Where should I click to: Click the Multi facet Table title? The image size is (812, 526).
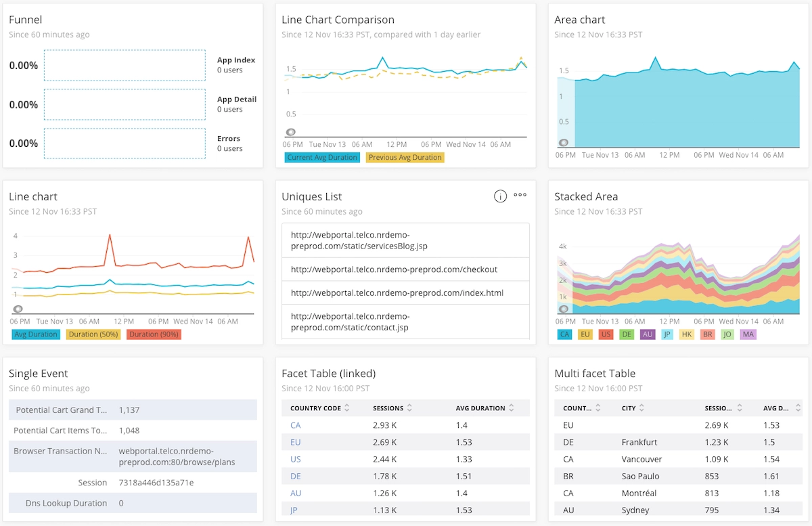(x=595, y=373)
